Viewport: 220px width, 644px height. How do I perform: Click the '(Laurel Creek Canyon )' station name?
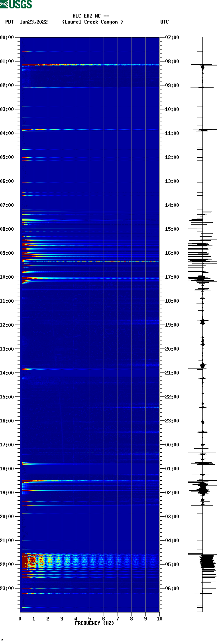pos(92,22)
